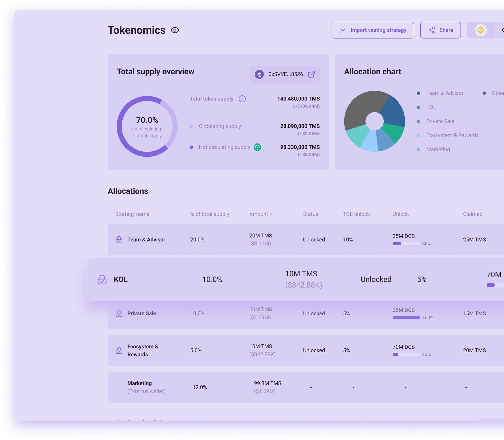This screenshot has height=440, width=504.
Task: Click the unlocked icon beside KOL
Action: click(102, 279)
